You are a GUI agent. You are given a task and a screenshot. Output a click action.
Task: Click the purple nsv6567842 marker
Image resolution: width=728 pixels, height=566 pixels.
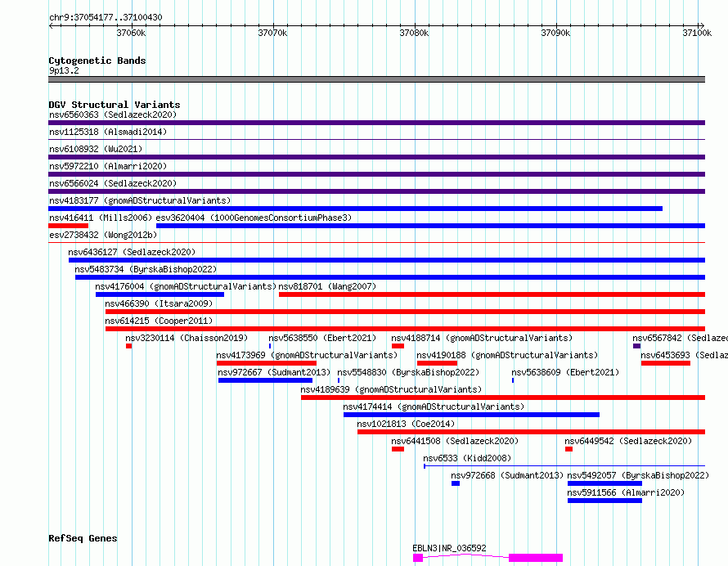[x=636, y=346]
